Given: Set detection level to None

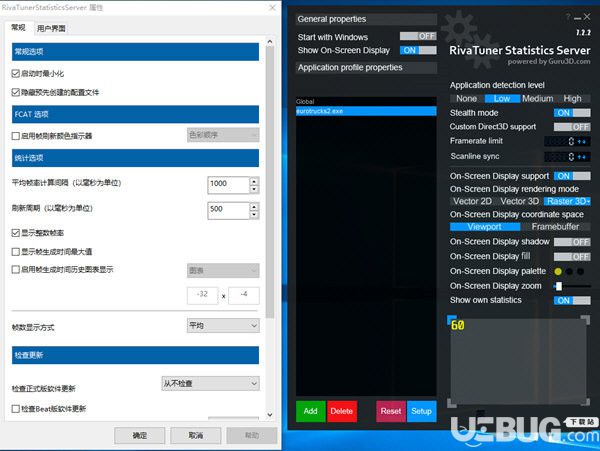Looking at the screenshot, I should tap(466, 99).
